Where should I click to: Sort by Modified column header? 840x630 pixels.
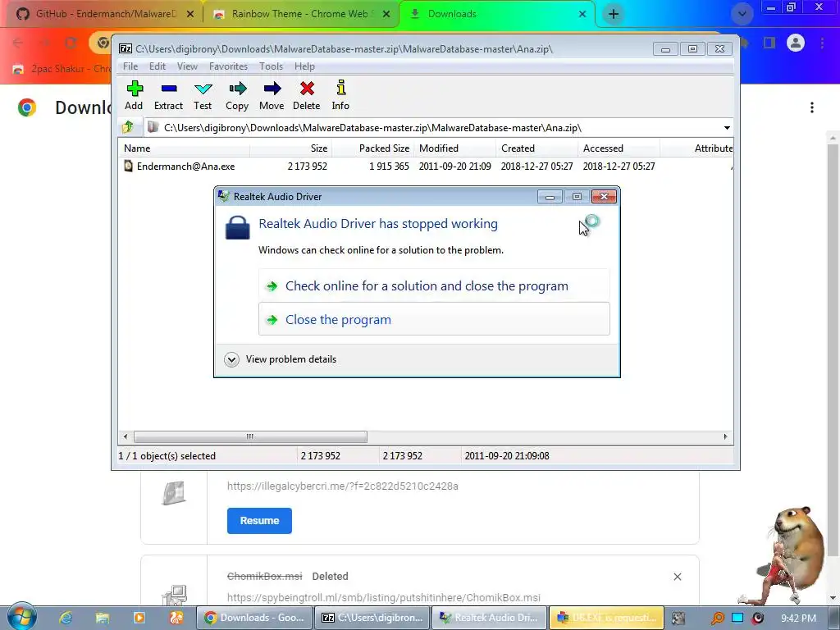click(x=455, y=148)
